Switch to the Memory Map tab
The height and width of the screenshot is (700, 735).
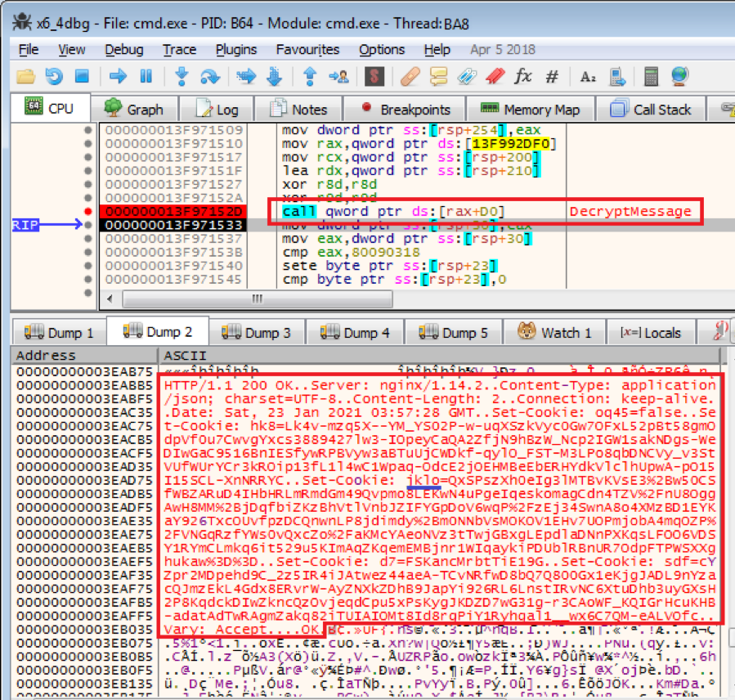point(531,110)
